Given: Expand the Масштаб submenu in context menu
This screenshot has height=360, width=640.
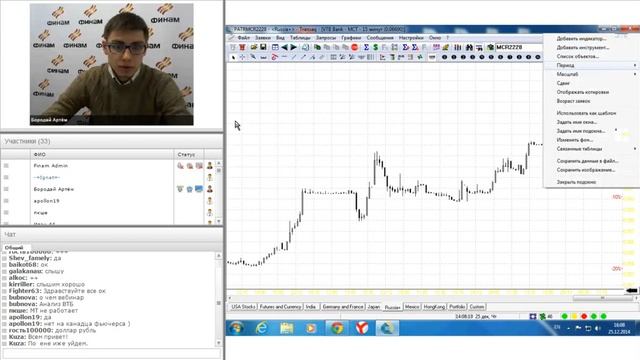Looking at the screenshot, I should [x=591, y=74].
